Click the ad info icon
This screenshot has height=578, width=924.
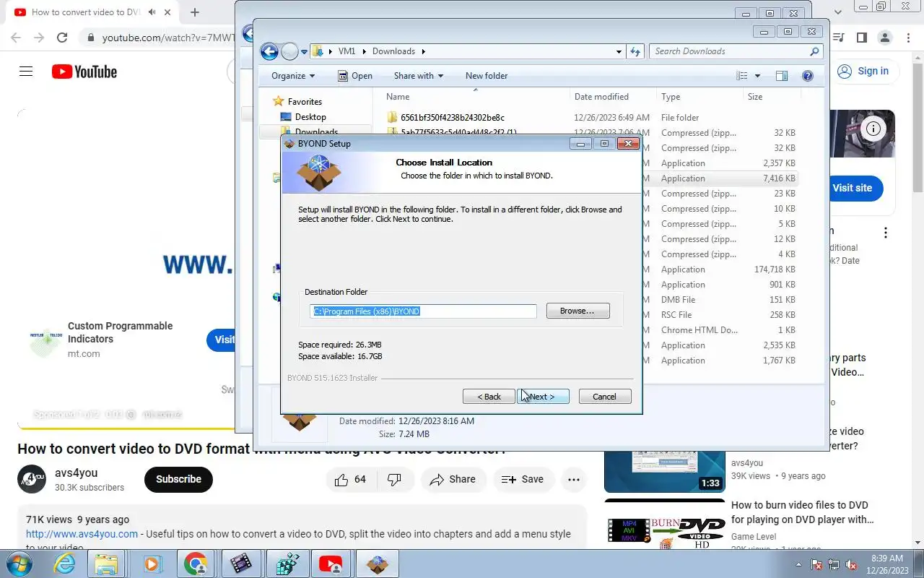[x=873, y=129]
